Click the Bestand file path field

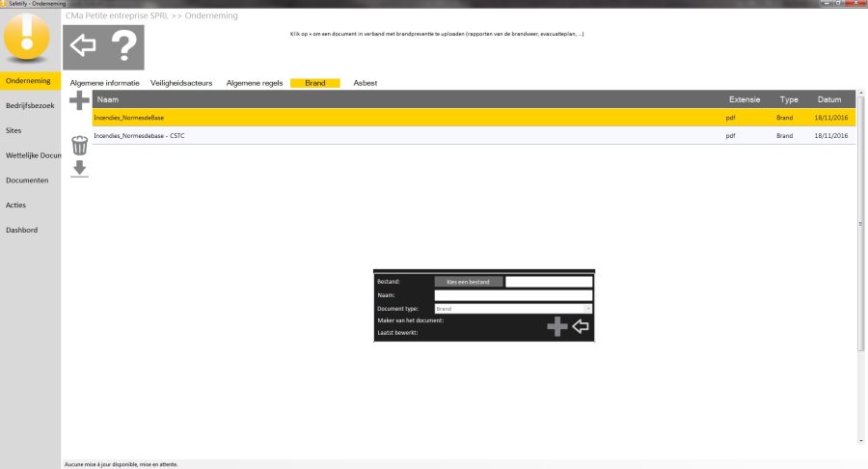(549, 282)
